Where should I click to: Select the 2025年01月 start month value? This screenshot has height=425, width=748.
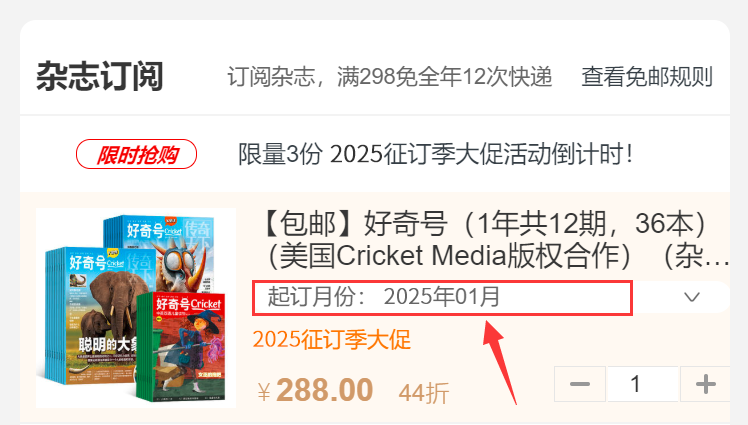pyautogui.click(x=442, y=297)
